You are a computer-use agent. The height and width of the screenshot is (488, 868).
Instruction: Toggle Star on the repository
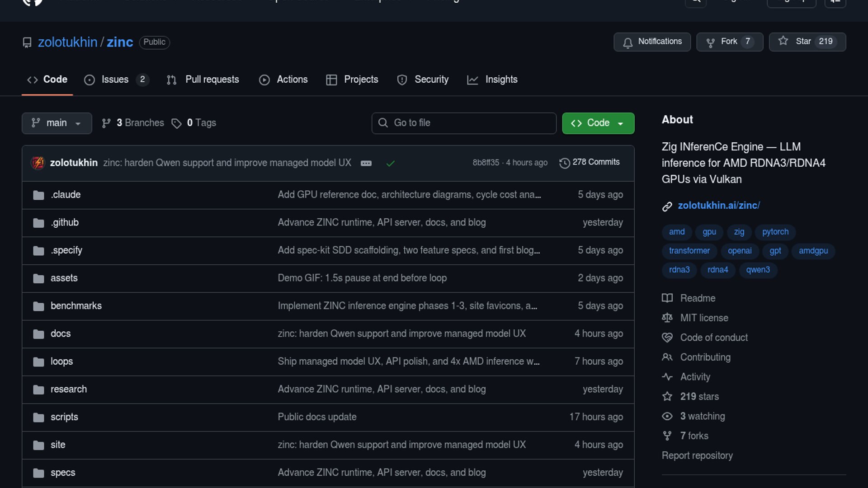tap(807, 42)
